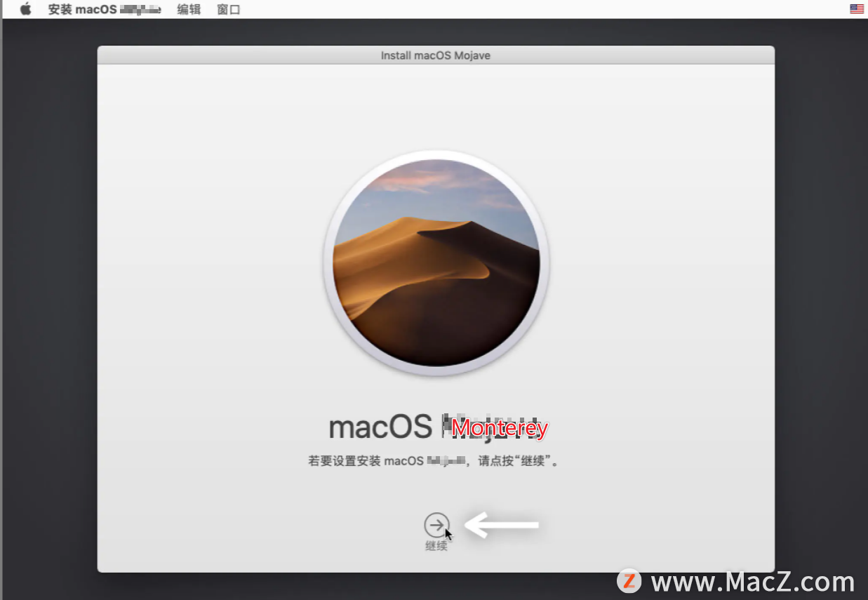Open the 窗口 menu
Screen dimensions: 868x600
coord(229,9)
